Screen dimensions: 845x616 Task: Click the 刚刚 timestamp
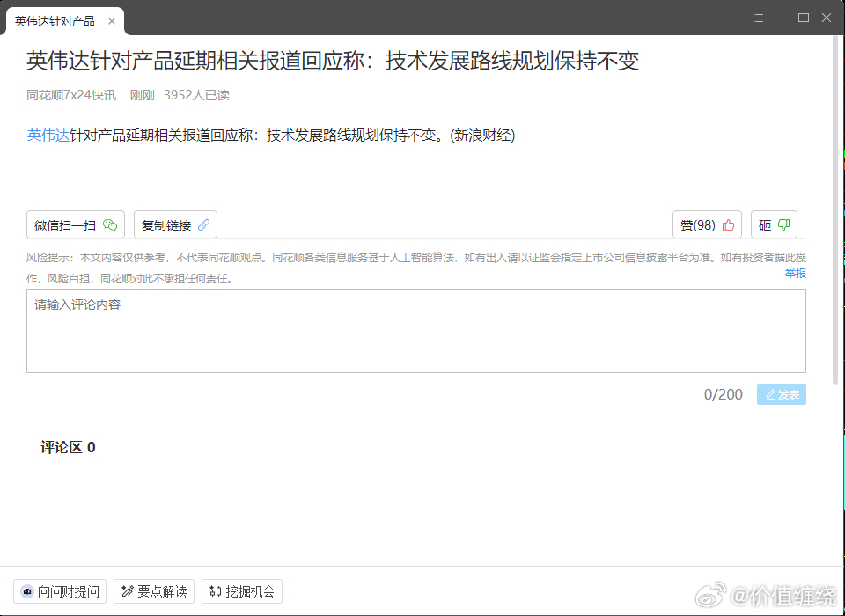click(143, 95)
